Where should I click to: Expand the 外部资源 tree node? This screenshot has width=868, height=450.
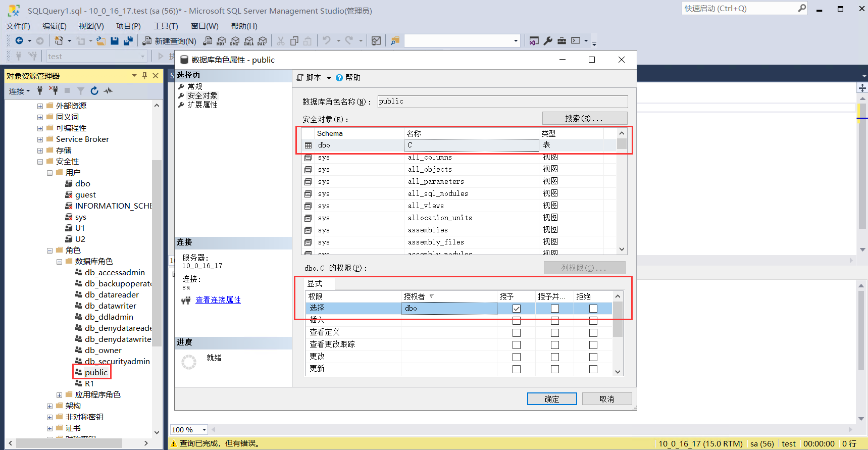tap(40, 106)
